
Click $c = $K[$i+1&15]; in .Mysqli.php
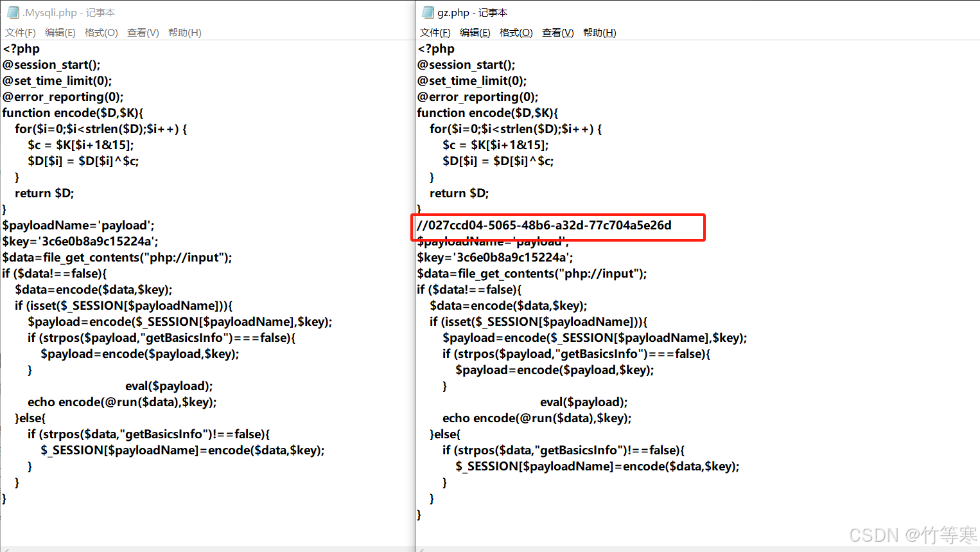[x=81, y=145]
